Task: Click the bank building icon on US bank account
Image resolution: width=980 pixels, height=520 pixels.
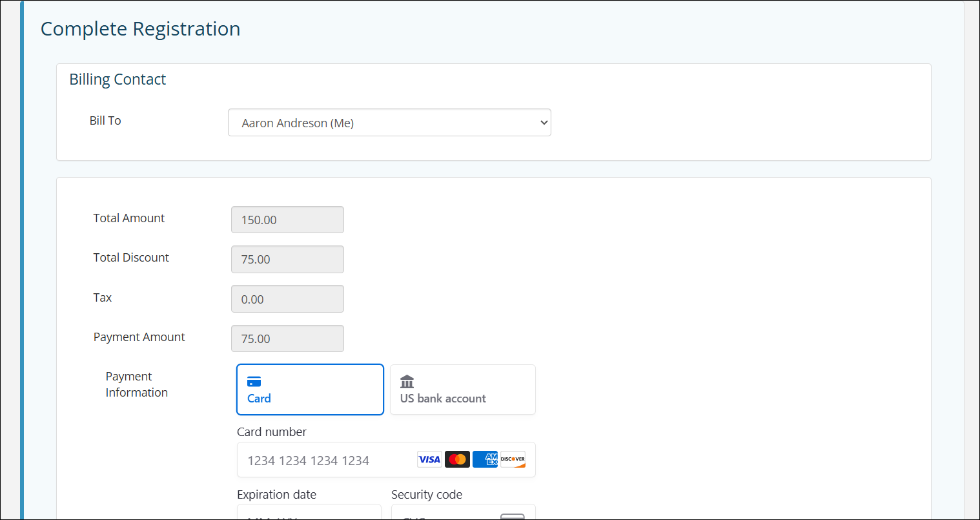Action: pos(407,382)
